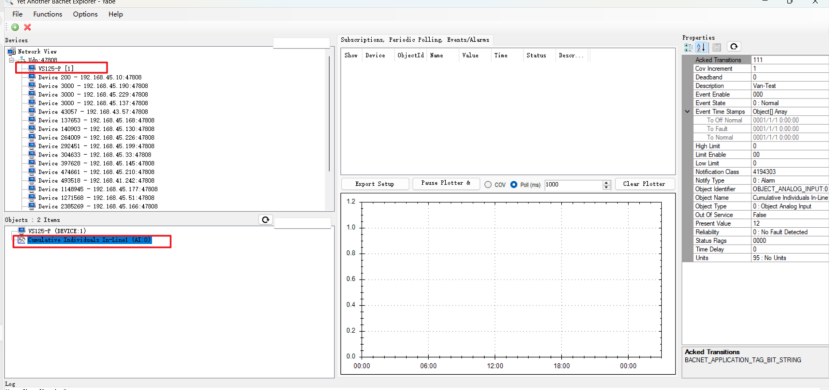Select Device 137653 in the device tree
830x390 pixels.
click(96, 120)
